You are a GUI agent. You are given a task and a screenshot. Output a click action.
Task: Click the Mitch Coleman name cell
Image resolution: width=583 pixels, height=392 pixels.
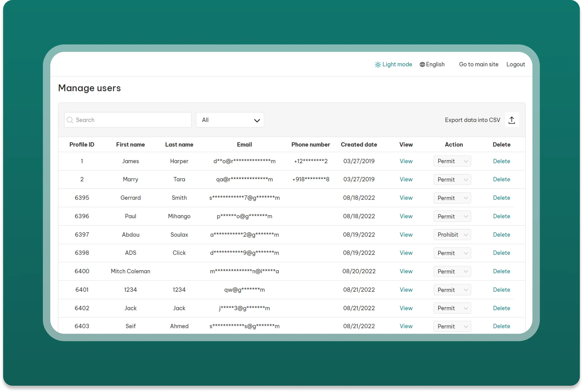(x=130, y=271)
